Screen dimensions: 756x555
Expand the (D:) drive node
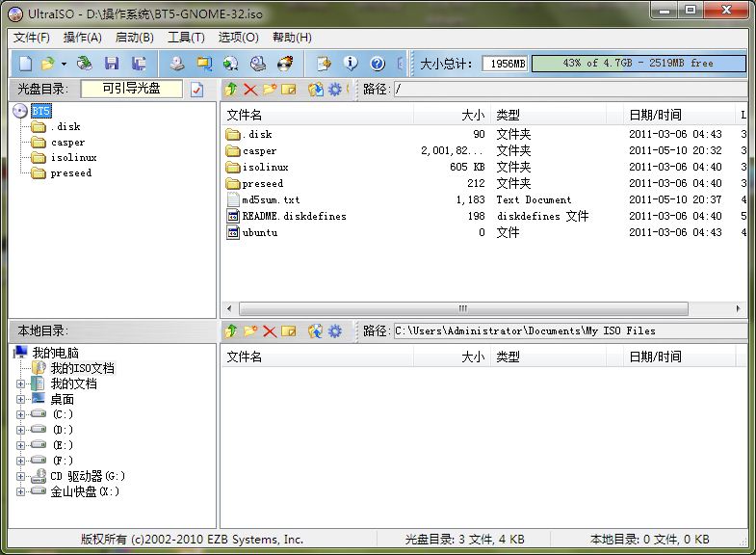coord(20,430)
